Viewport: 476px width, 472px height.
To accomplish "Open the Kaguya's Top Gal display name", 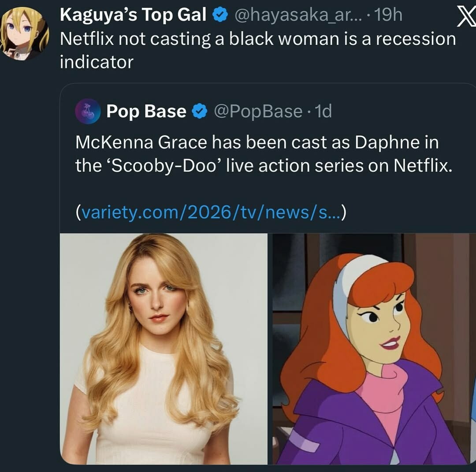I will point(133,16).
